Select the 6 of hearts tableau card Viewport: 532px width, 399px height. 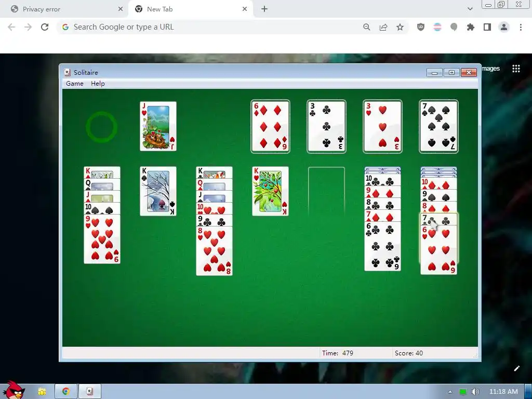(x=438, y=249)
